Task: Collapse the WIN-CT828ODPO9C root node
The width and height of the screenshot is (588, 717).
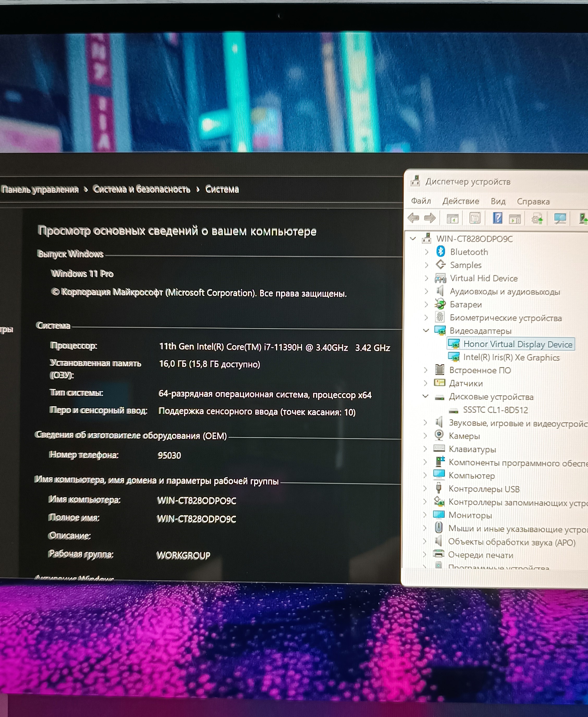Action: click(x=413, y=239)
